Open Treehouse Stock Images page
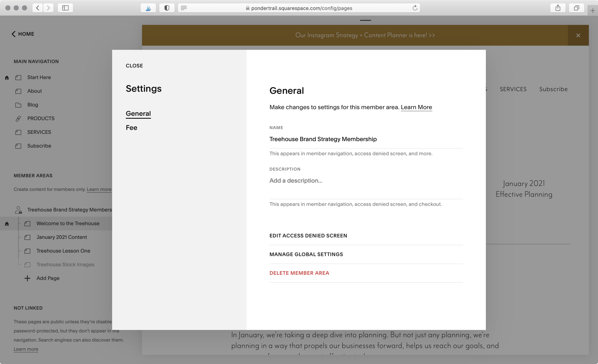598x364 pixels. pos(65,265)
